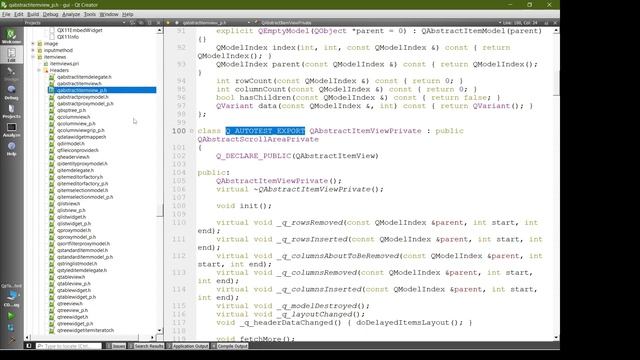Close the current editor document
The width and height of the screenshot is (640, 360).
(556, 23)
